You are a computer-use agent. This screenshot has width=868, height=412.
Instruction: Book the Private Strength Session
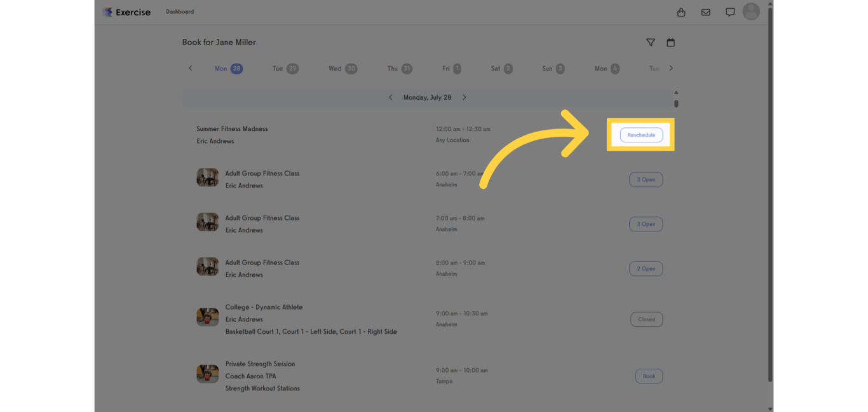pyautogui.click(x=649, y=376)
